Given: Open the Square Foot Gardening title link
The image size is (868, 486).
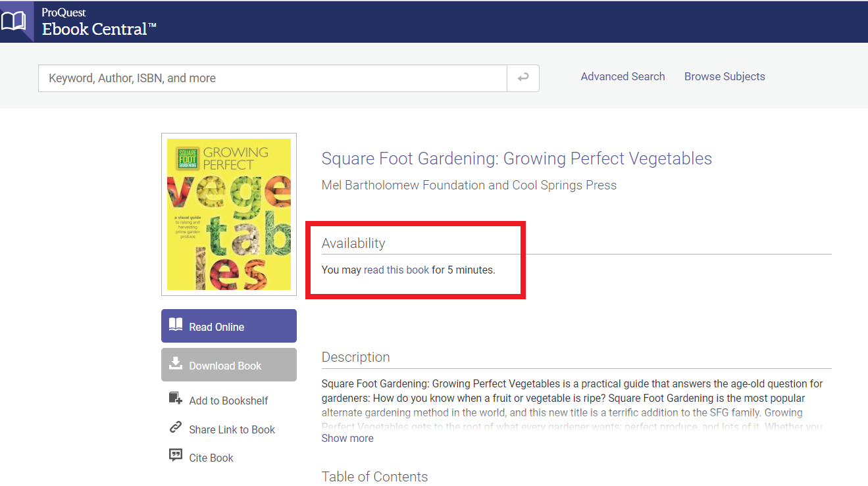Looking at the screenshot, I should click(x=517, y=158).
